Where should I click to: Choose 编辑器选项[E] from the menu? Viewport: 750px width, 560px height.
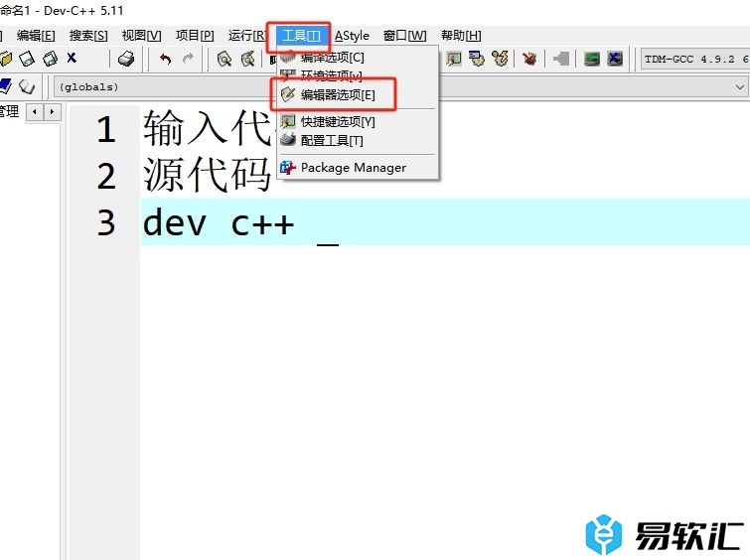click(x=358, y=94)
